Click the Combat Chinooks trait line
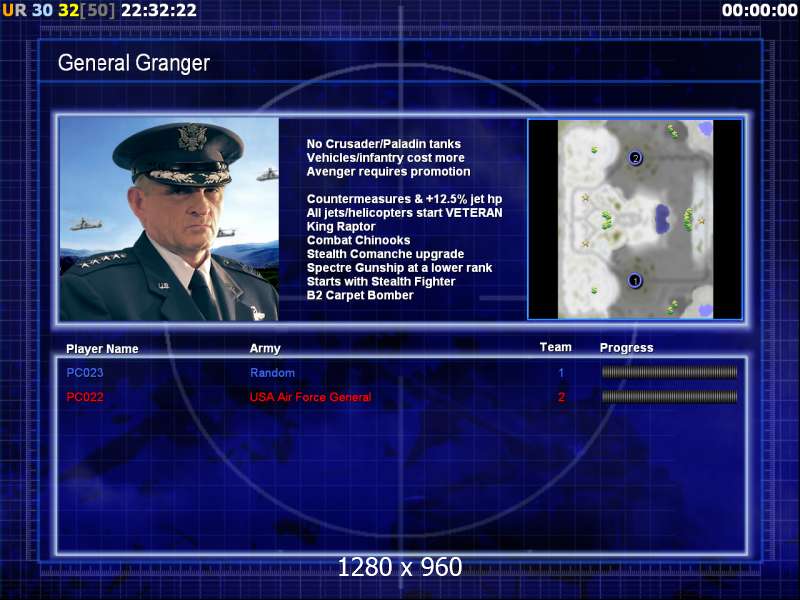The width and height of the screenshot is (800, 600). (358, 240)
